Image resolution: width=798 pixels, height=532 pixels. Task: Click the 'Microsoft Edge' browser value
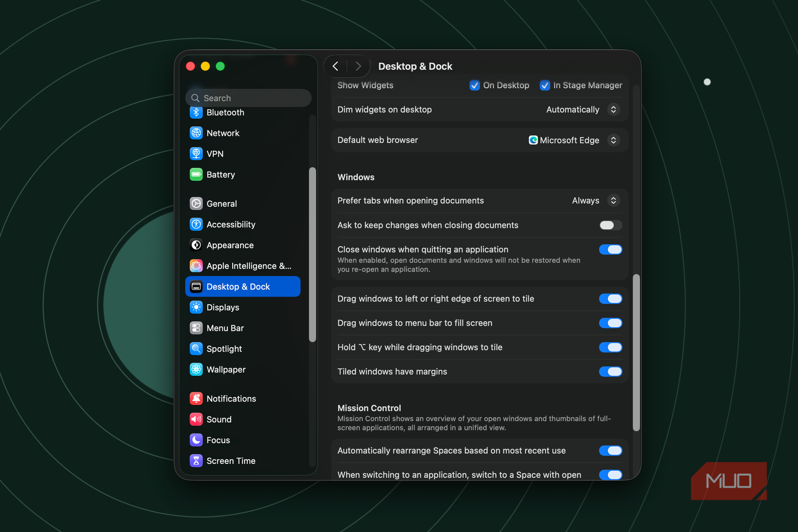[x=569, y=140]
